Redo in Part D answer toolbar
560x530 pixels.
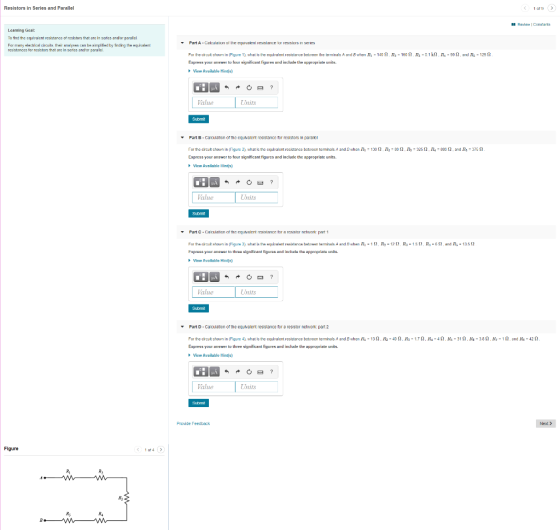click(238, 372)
